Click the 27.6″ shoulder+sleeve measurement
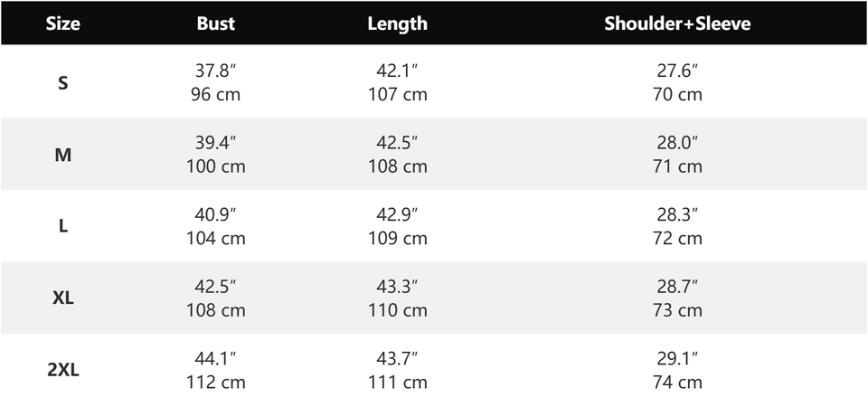Image resolution: width=868 pixels, height=407 pixels. tap(677, 71)
